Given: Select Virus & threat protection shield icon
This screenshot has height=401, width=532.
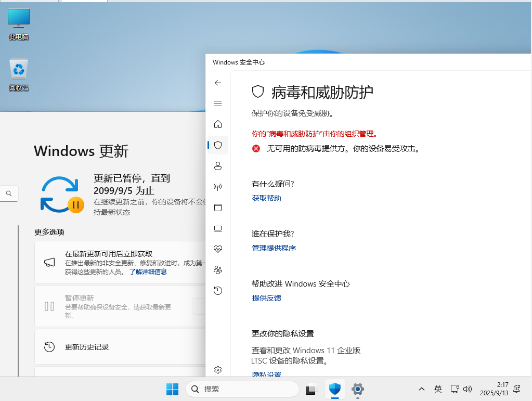Looking at the screenshot, I should (218, 145).
